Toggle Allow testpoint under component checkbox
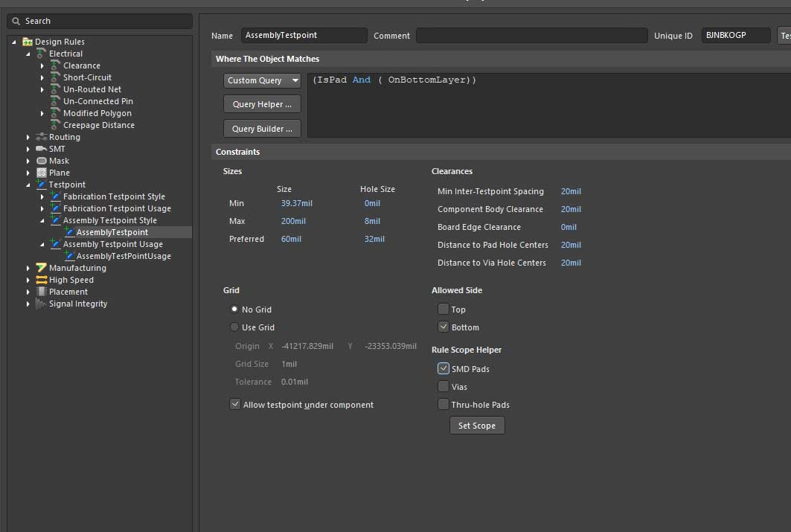This screenshot has width=791, height=532. tap(235, 405)
